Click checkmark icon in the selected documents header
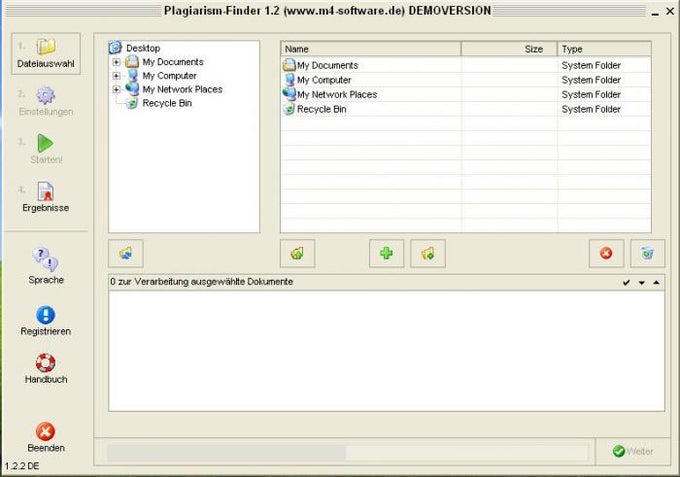The image size is (680, 477). click(x=626, y=283)
